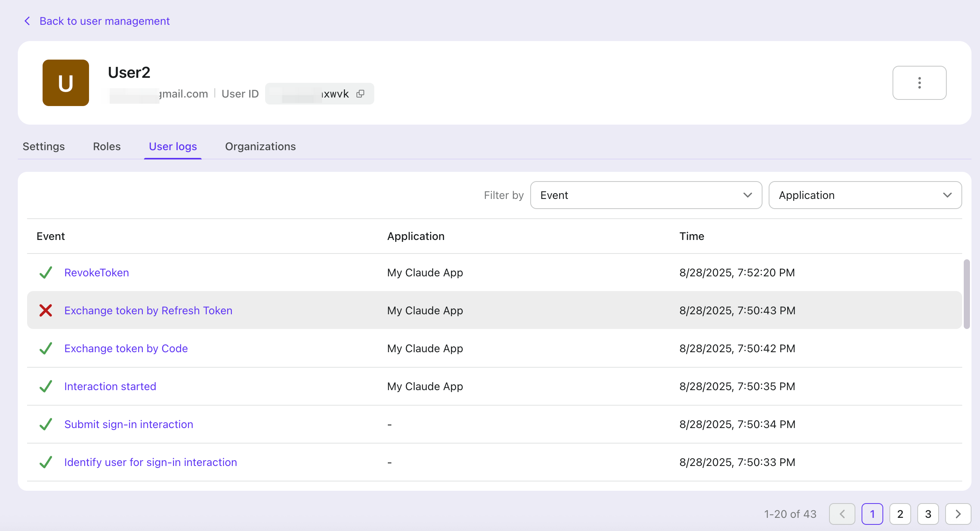980x531 pixels.
Task: Go to next page of logs
Action: click(x=958, y=514)
